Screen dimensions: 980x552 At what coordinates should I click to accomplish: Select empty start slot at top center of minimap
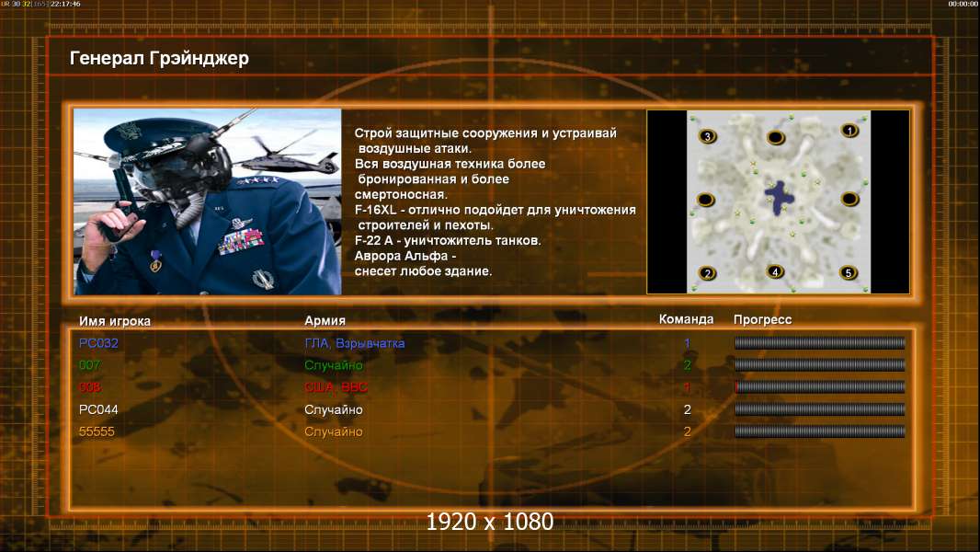click(x=776, y=137)
